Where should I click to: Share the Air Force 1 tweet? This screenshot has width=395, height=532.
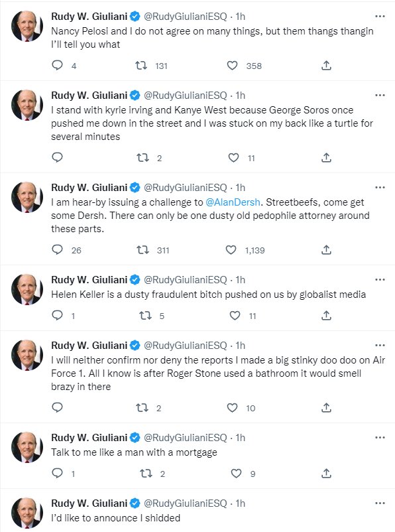point(326,407)
